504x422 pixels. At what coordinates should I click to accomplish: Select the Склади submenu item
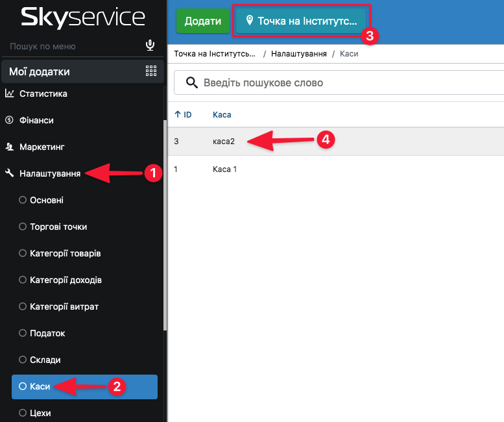click(45, 360)
